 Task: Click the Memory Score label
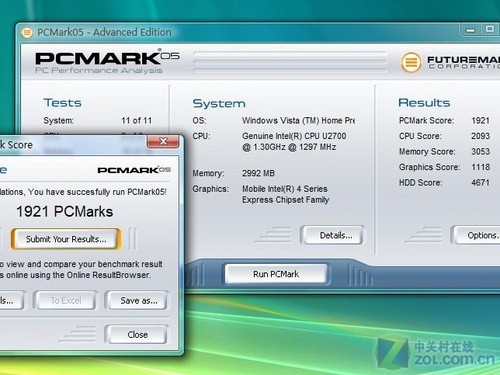427,152
